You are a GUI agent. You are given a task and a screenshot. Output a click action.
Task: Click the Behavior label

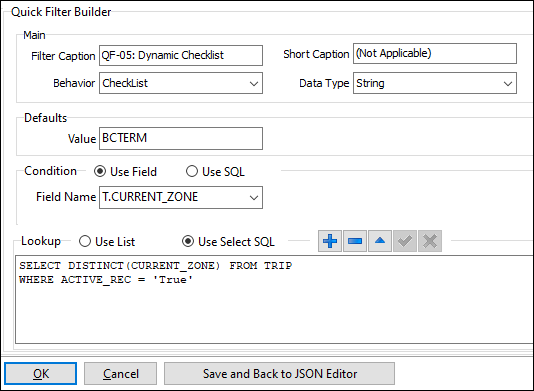pos(74,83)
